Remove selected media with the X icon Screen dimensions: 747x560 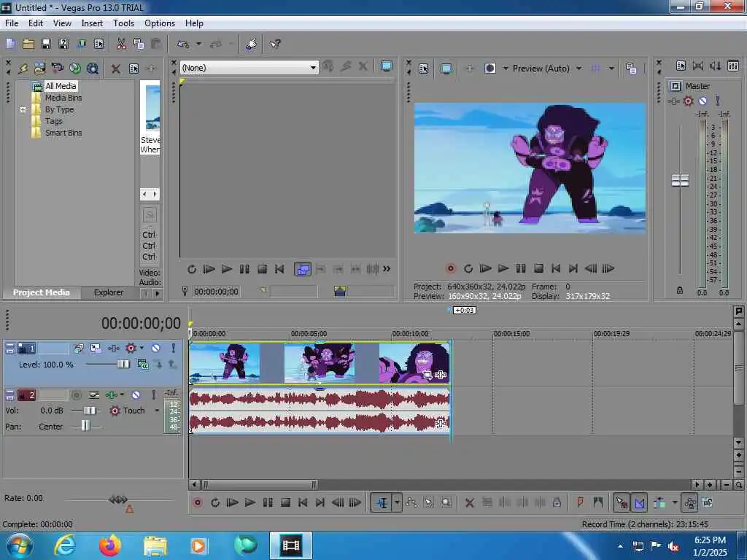click(x=115, y=69)
